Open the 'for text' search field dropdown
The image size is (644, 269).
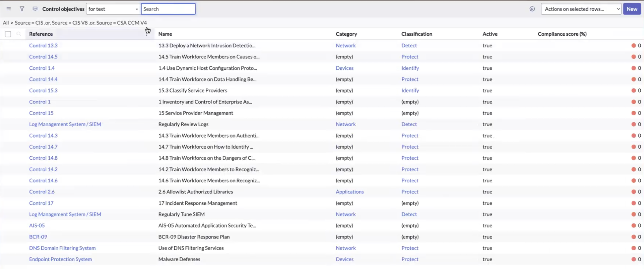(x=113, y=9)
